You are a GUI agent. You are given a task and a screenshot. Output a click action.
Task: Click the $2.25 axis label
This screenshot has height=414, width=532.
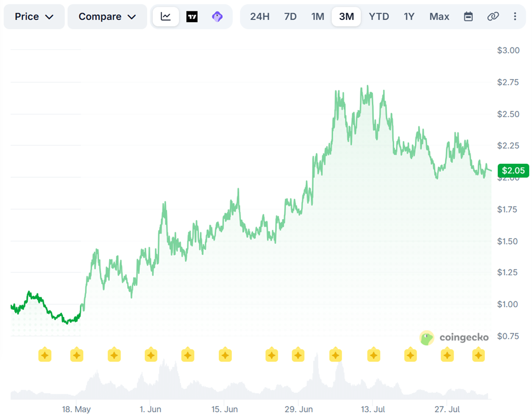[x=508, y=146]
